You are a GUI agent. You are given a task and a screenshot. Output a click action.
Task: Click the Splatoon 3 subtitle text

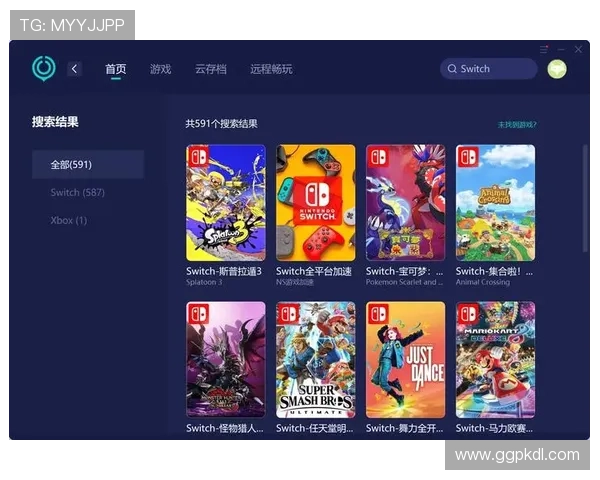tap(204, 282)
